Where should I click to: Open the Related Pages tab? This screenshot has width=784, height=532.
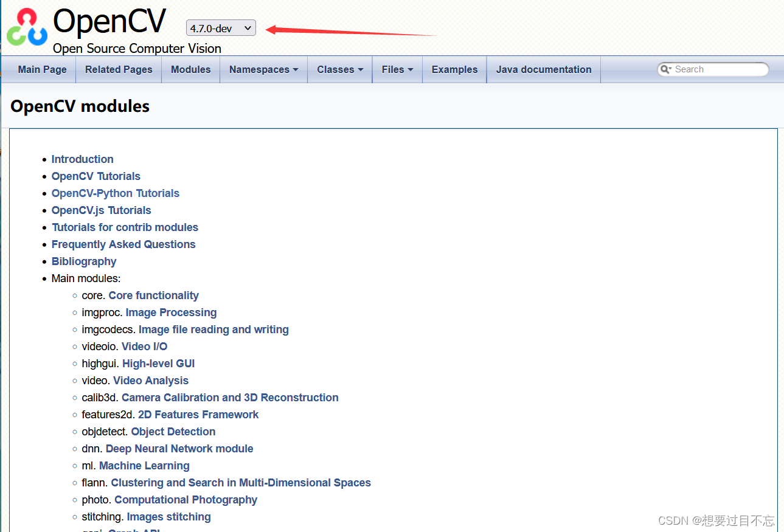[119, 69]
